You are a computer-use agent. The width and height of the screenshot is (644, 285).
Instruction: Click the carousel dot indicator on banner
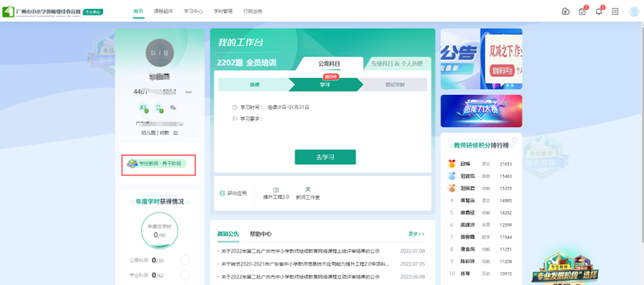click(509, 85)
